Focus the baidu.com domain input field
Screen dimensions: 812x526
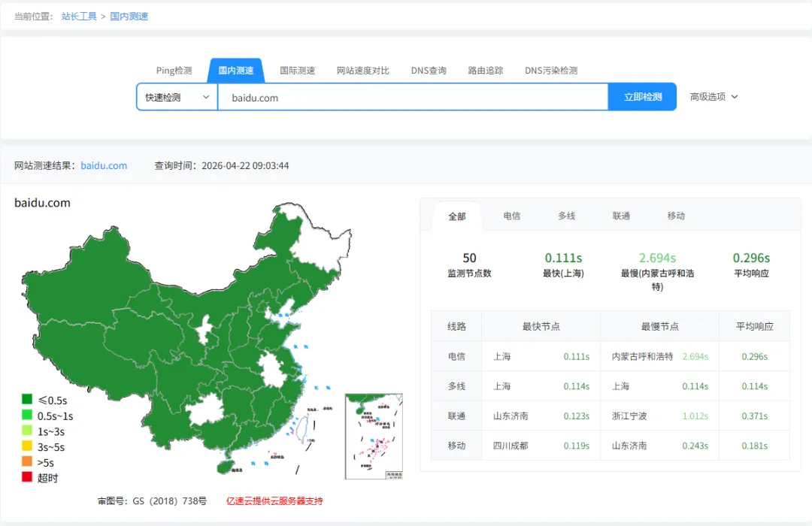(413, 97)
